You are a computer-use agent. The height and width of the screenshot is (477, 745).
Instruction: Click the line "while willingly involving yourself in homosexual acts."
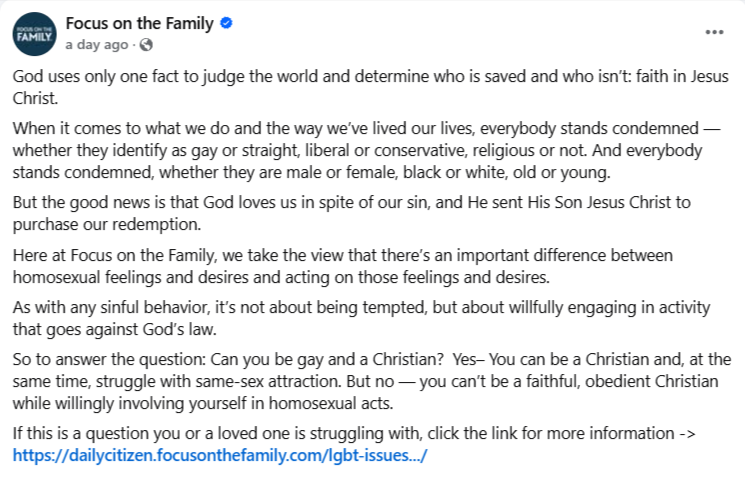pyautogui.click(x=203, y=403)
